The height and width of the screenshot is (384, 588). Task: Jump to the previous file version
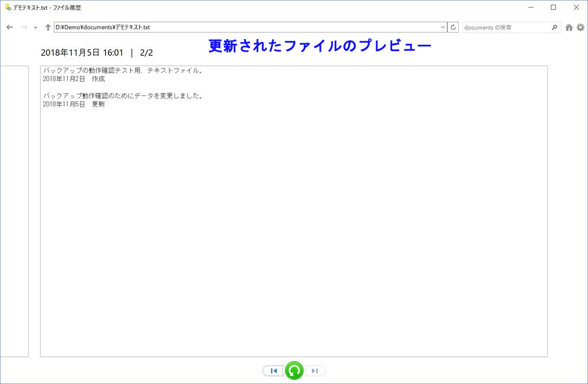[x=274, y=371]
